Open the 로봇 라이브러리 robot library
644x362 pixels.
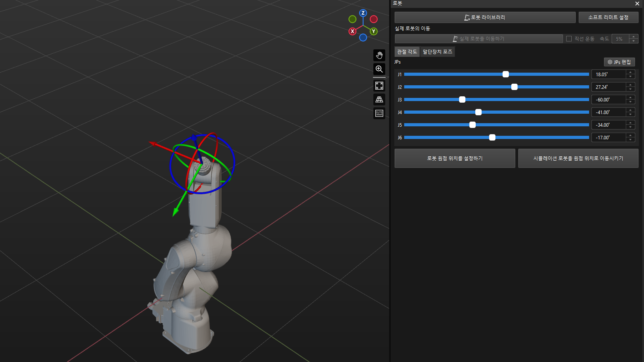(485, 17)
